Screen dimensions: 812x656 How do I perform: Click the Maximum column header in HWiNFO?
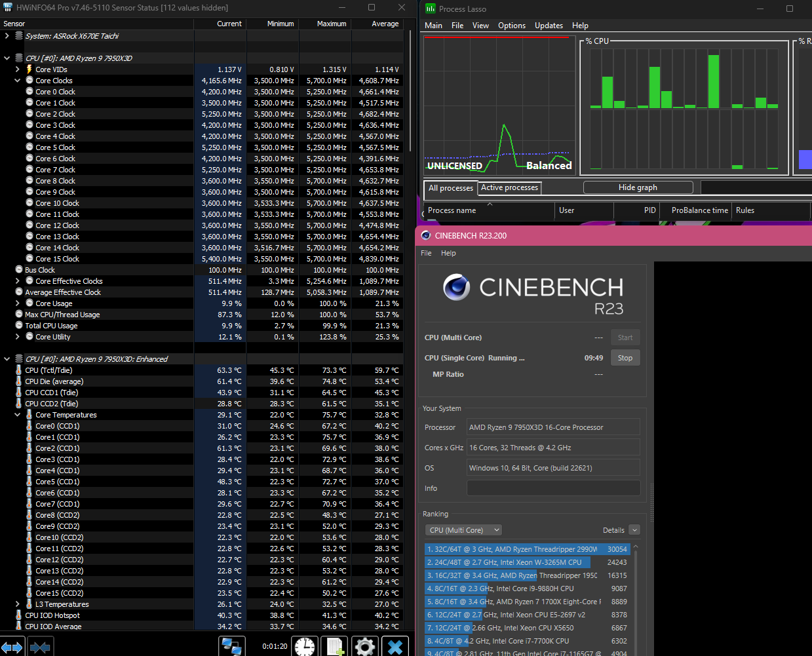[325, 24]
